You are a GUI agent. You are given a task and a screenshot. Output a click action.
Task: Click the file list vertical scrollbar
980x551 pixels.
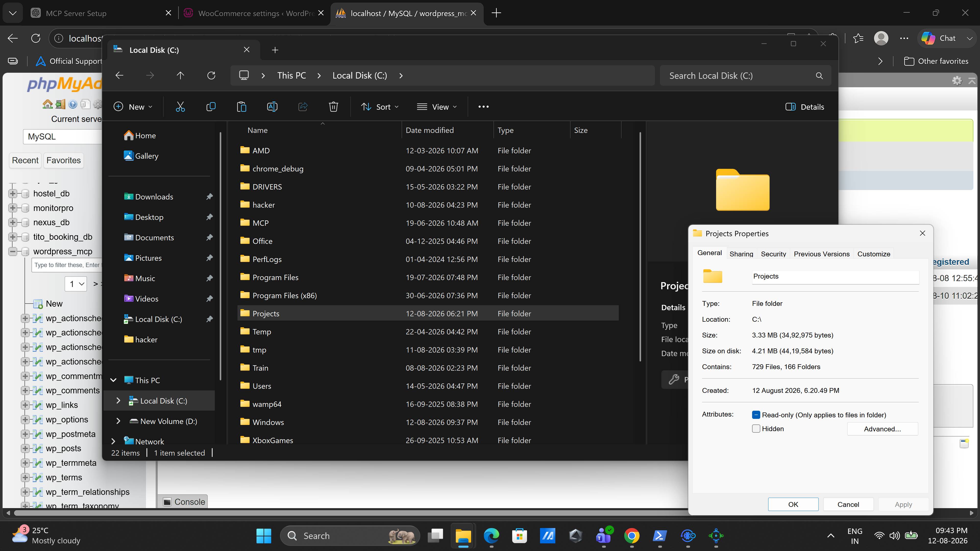pyautogui.click(x=640, y=247)
